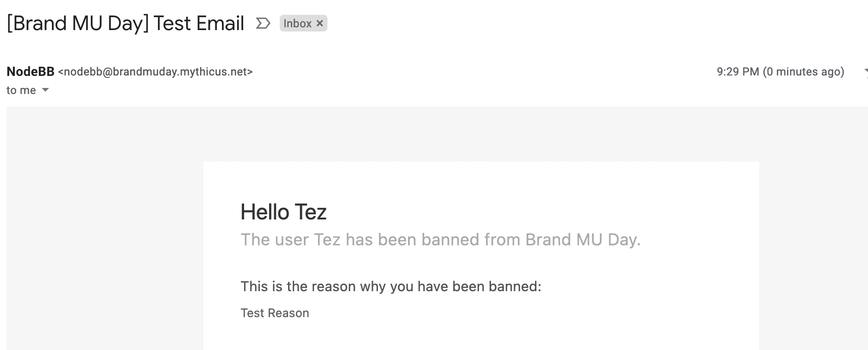The width and height of the screenshot is (868, 350).
Task: Click the "[Brand MU Day]" prefix in subject
Action: point(77,24)
